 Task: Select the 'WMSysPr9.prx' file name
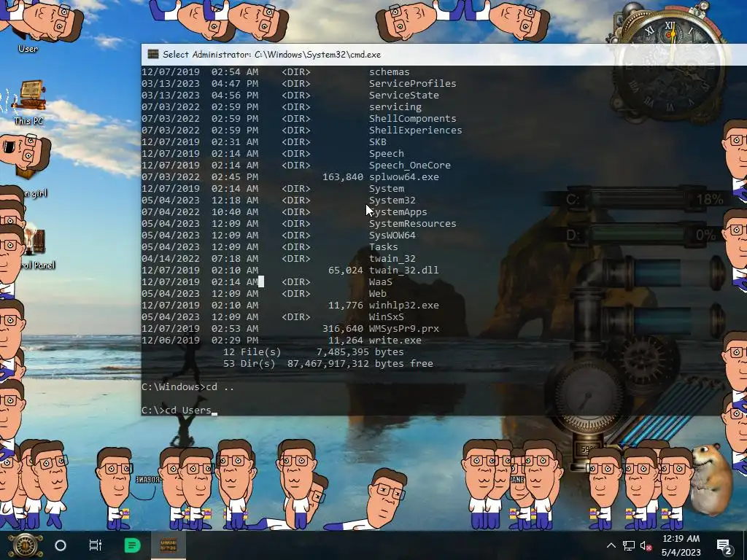(x=404, y=329)
